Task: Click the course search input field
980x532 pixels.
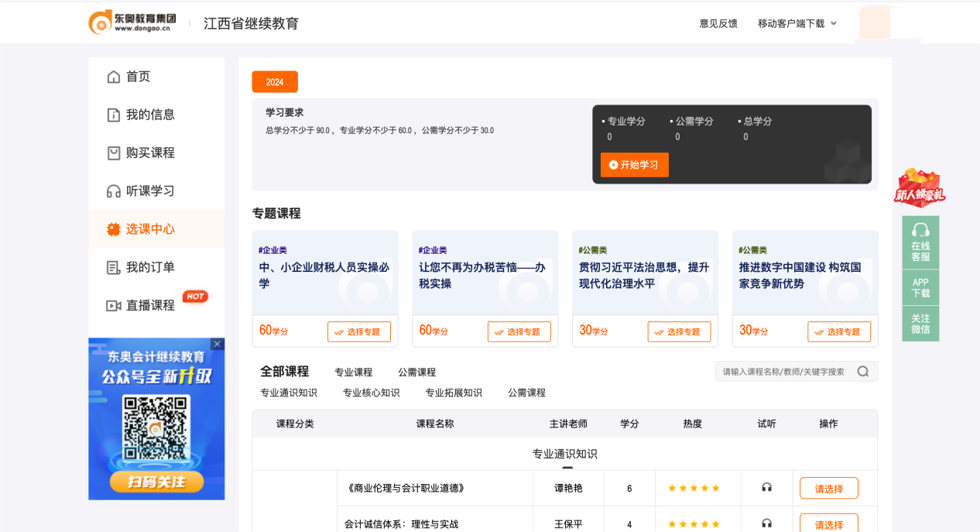Action: point(783,372)
